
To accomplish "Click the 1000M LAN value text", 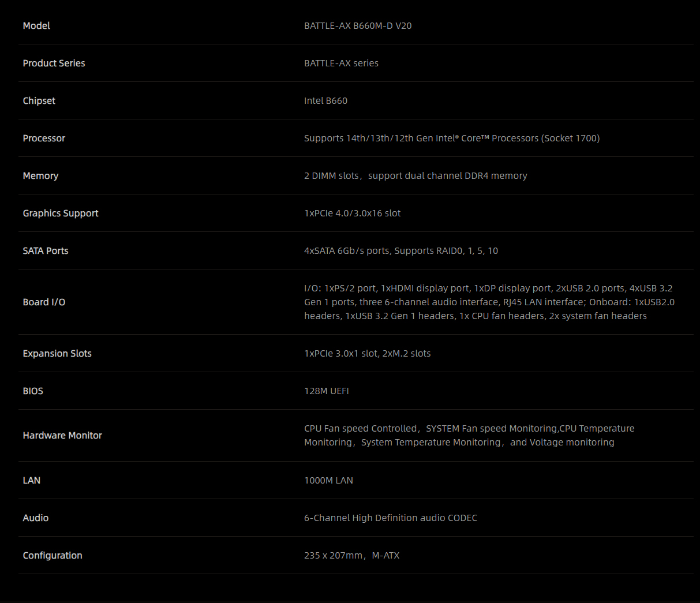I will (x=328, y=481).
